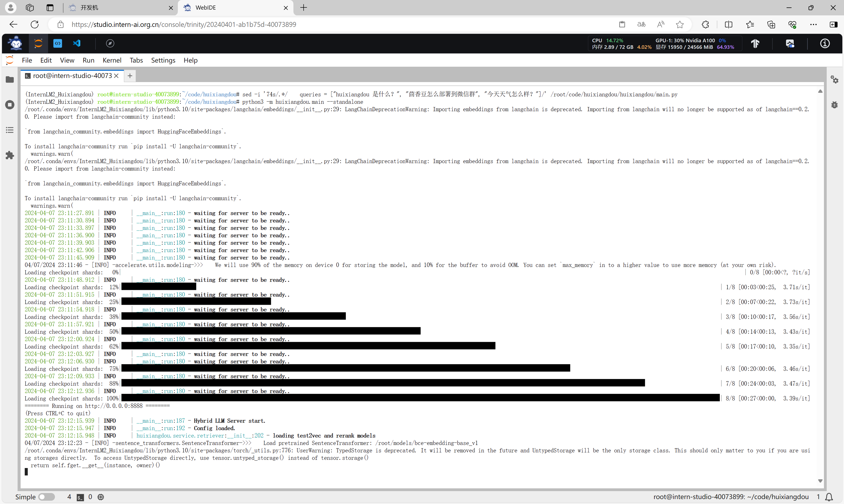Image resolution: width=844 pixels, height=504 pixels.
Task: Open the Settings menu
Action: (163, 60)
